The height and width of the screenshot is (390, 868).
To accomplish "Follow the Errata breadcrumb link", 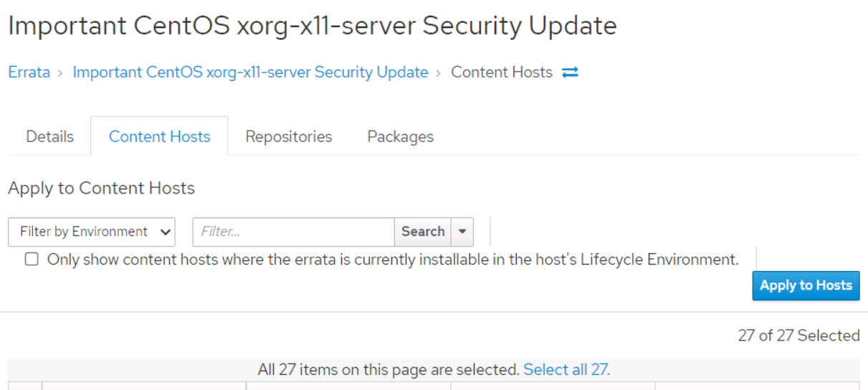I will pos(29,72).
